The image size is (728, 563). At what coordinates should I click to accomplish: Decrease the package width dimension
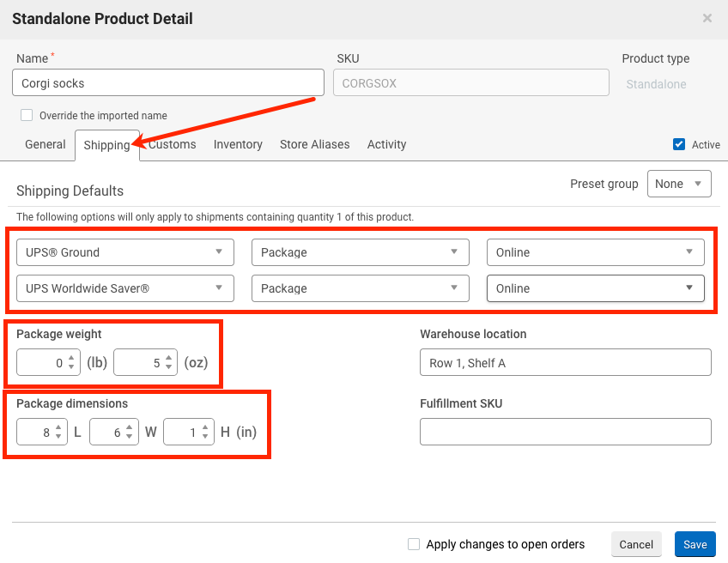coord(129,436)
